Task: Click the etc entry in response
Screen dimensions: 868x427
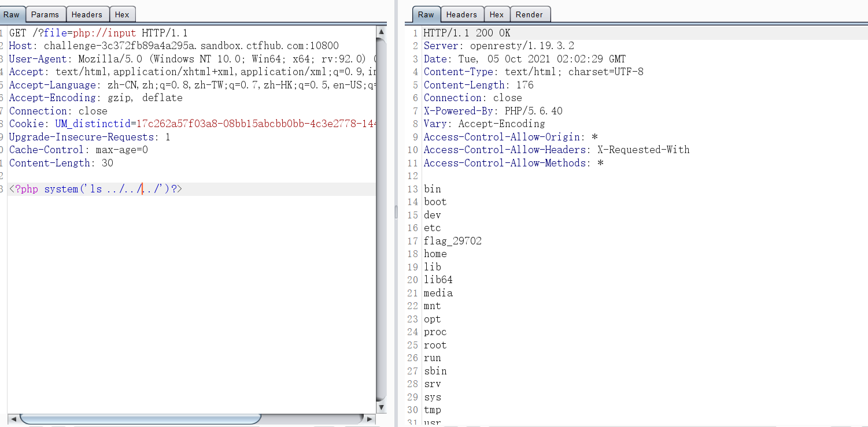Action: tap(433, 228)
